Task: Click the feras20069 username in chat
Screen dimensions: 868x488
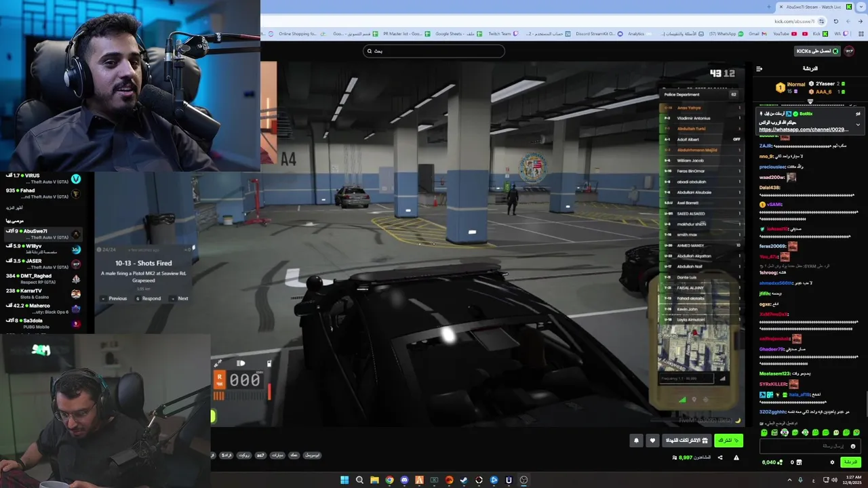Action: 773,246
